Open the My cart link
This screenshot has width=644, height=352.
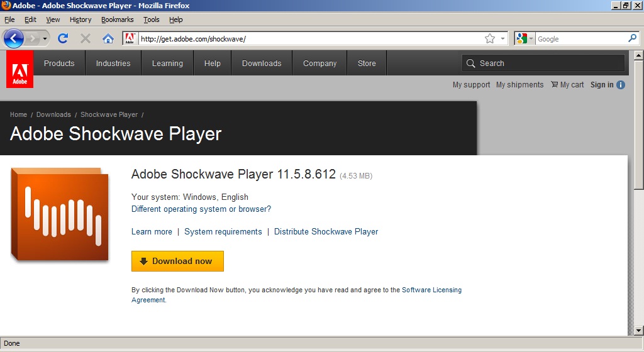coord(572,84)
